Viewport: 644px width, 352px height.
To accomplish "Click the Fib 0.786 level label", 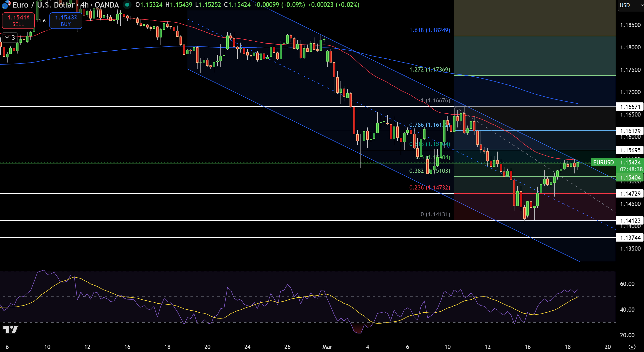I will click(429, 125).
